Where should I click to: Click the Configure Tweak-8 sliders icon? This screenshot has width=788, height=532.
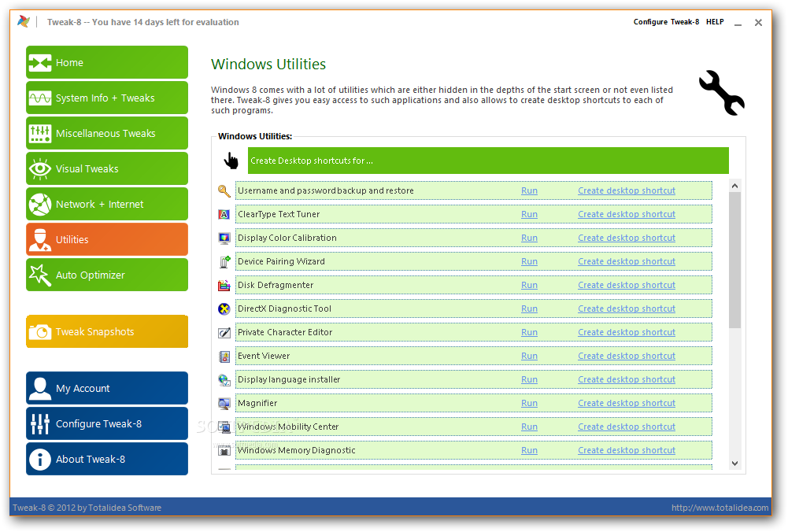click(x=39, y=424)
